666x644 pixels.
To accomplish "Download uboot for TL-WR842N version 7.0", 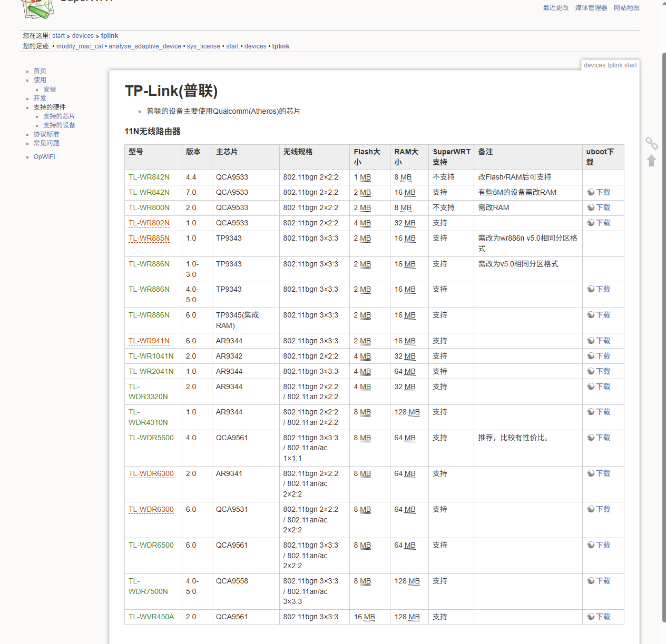I will (x=599, y=193).
